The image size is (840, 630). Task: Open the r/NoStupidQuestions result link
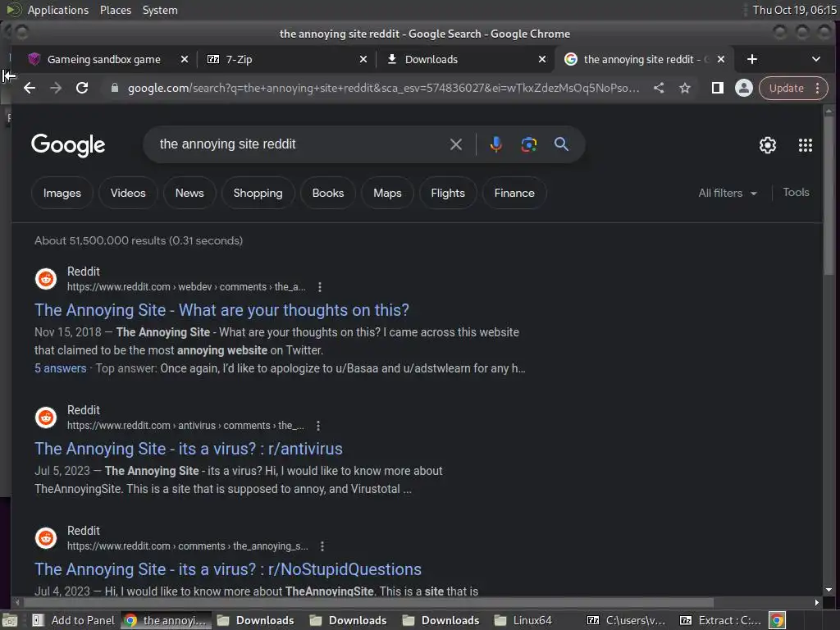pos(228,569)
